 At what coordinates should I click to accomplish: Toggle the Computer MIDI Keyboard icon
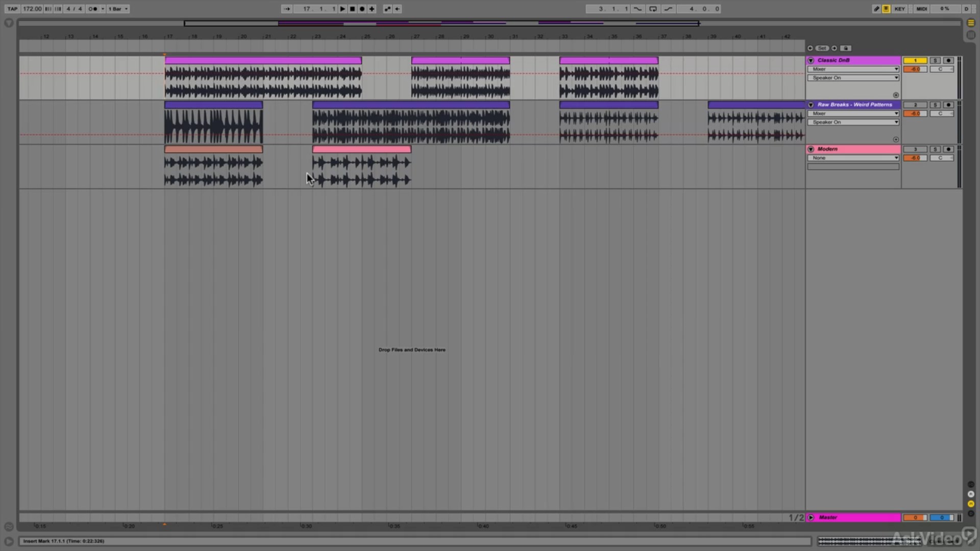(886, 9)
